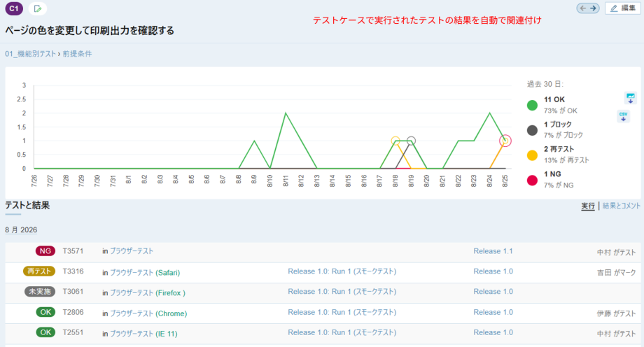The width and height of the screenshot is (644, 347).
Task: Open the Release 1.0 milestone link in the T3061 row
Action: pos(493,292)
